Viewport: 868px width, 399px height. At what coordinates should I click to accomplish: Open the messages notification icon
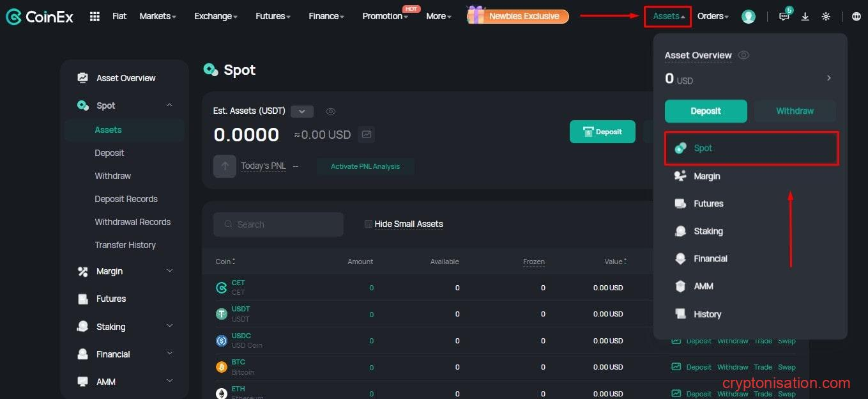[784, 17]
